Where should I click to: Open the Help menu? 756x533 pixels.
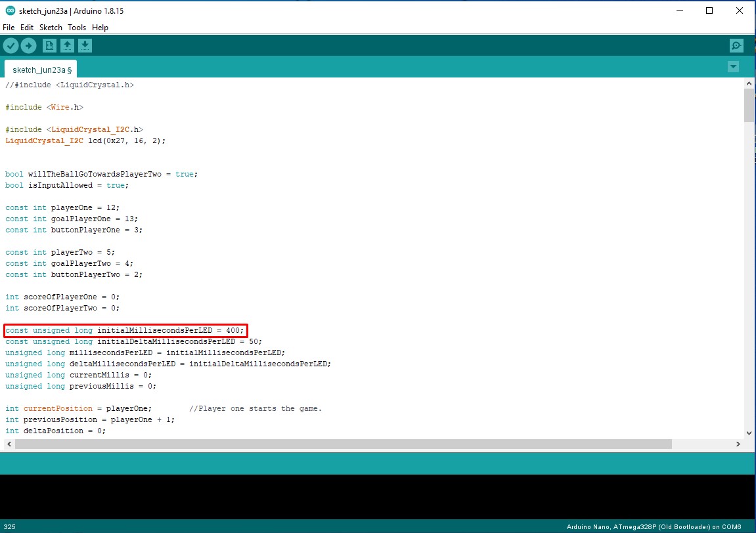click(100, 28)
